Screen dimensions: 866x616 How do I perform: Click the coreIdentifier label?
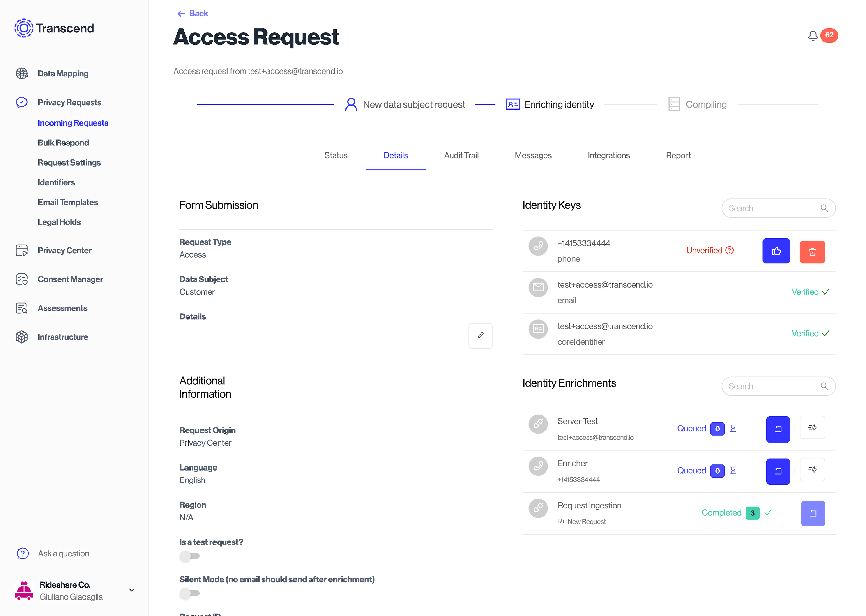click(x=580, y=342)
